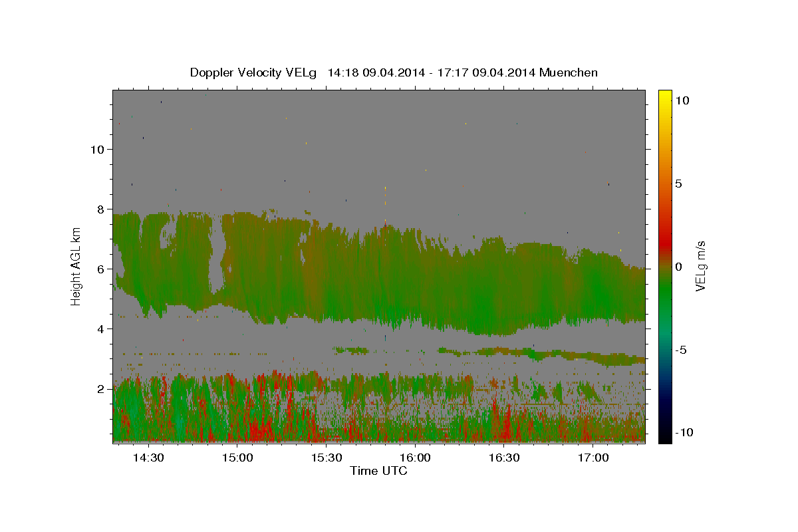
Task: Click the start date '14:18 09.04.2014' in title
Action: (377, 72)
